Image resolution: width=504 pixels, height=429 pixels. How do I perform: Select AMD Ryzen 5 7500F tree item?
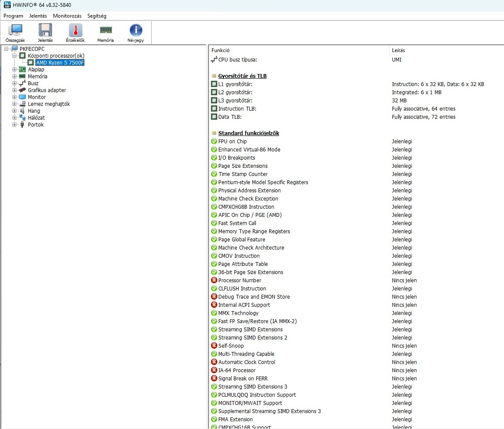60,63
